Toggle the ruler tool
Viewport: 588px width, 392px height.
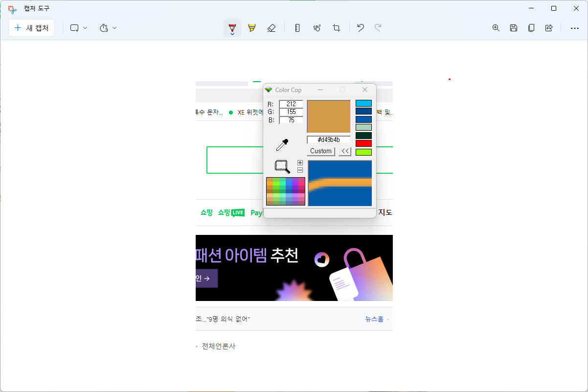[297, 28]
